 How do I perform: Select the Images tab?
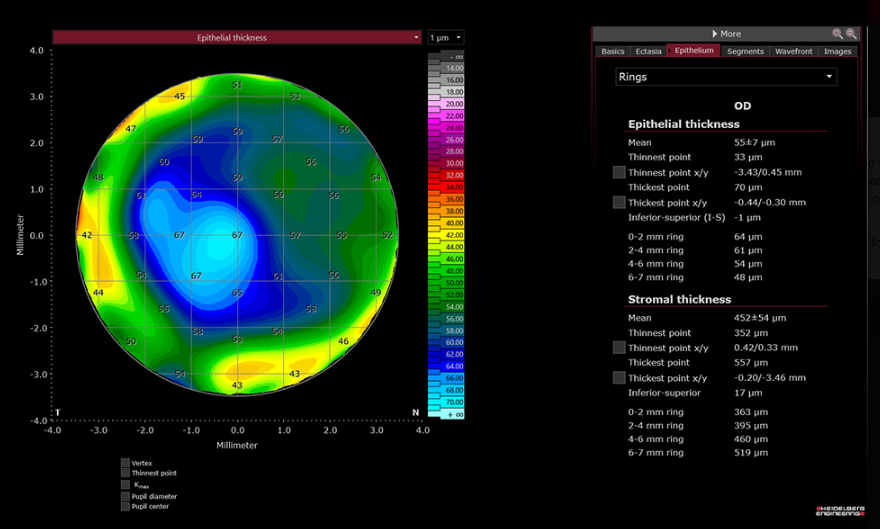(837, 51)
